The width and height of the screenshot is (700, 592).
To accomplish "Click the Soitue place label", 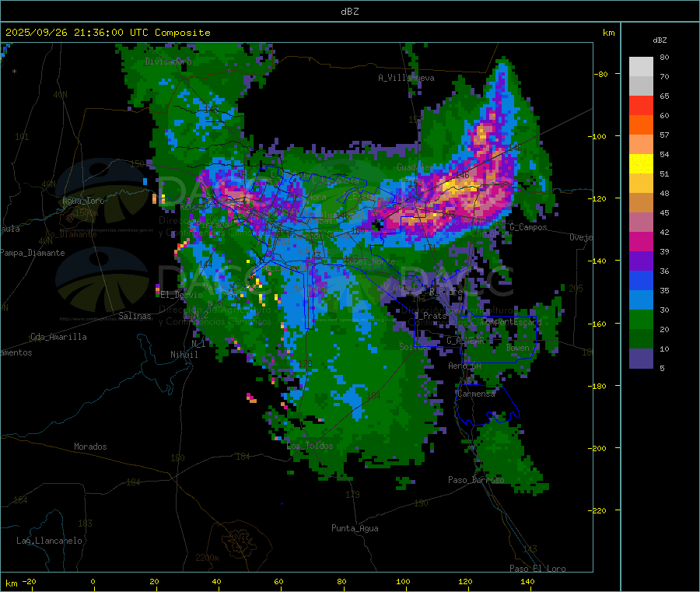I will point(413,346).
